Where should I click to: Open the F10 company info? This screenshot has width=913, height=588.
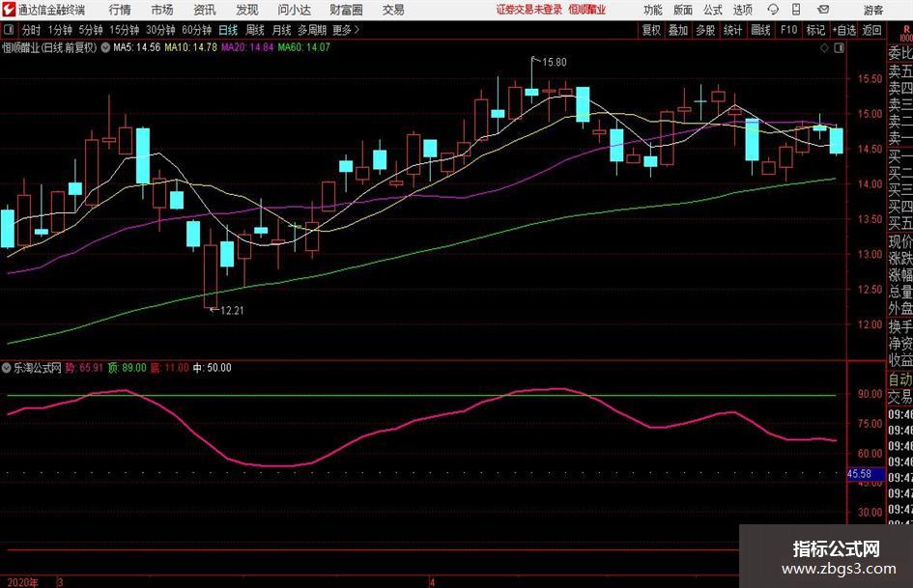(x=788, y=30)
